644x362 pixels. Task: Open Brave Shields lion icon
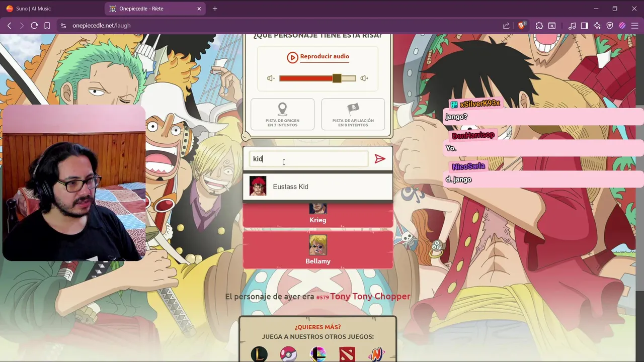522,26
